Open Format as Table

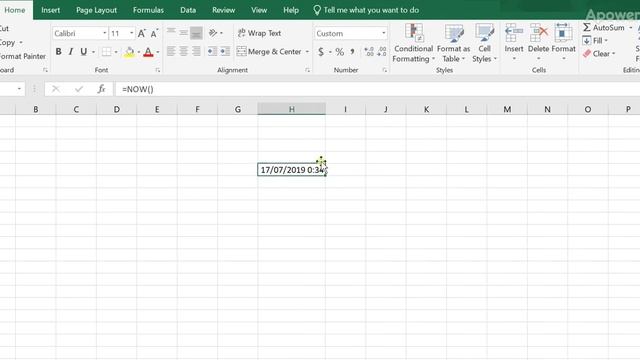click(453, 43)
